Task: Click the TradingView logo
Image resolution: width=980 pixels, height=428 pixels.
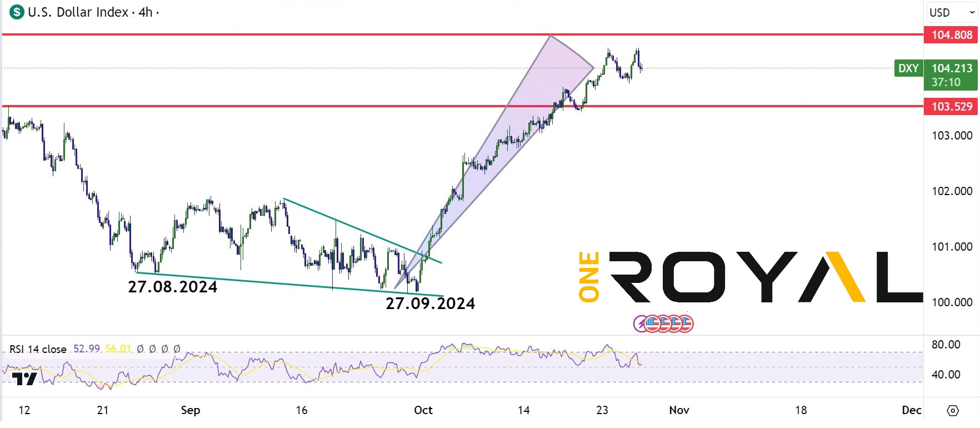Action: 25,379
